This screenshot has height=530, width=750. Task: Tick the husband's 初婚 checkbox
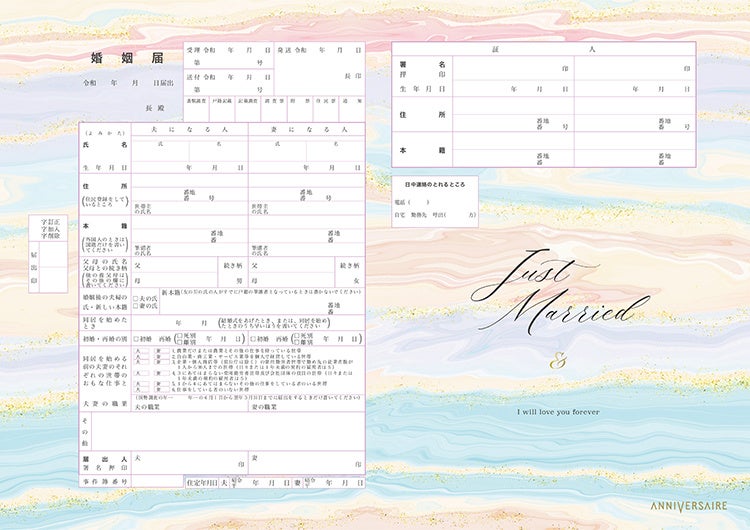point(136,339)
